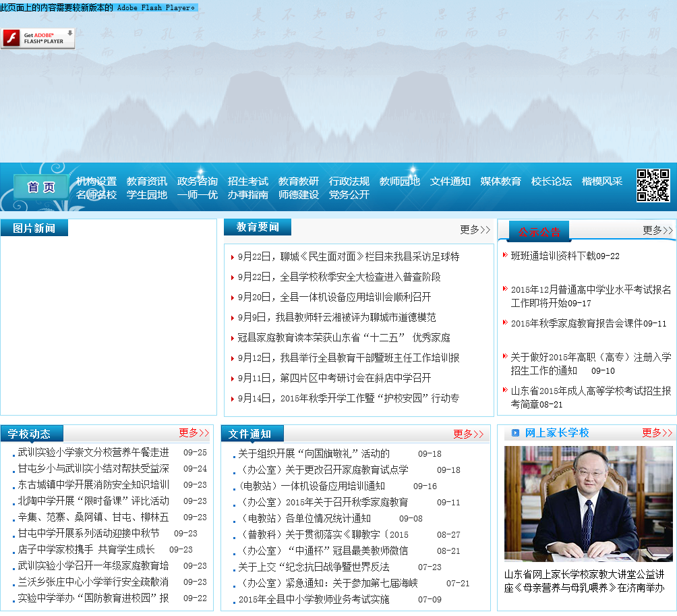The image size is (677, 616).
Task: Click 更多>> in 公示公告 section
Action: pyautogui.click(x=657, y=230)
